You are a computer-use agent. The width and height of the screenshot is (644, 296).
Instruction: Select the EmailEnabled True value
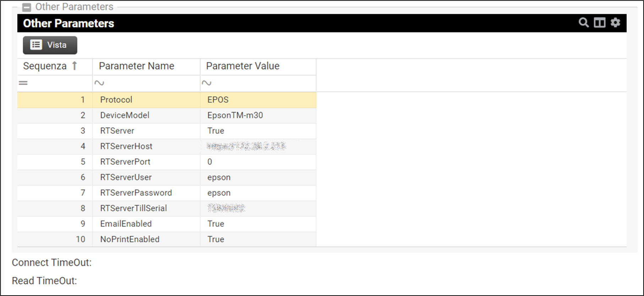[216, 224]
